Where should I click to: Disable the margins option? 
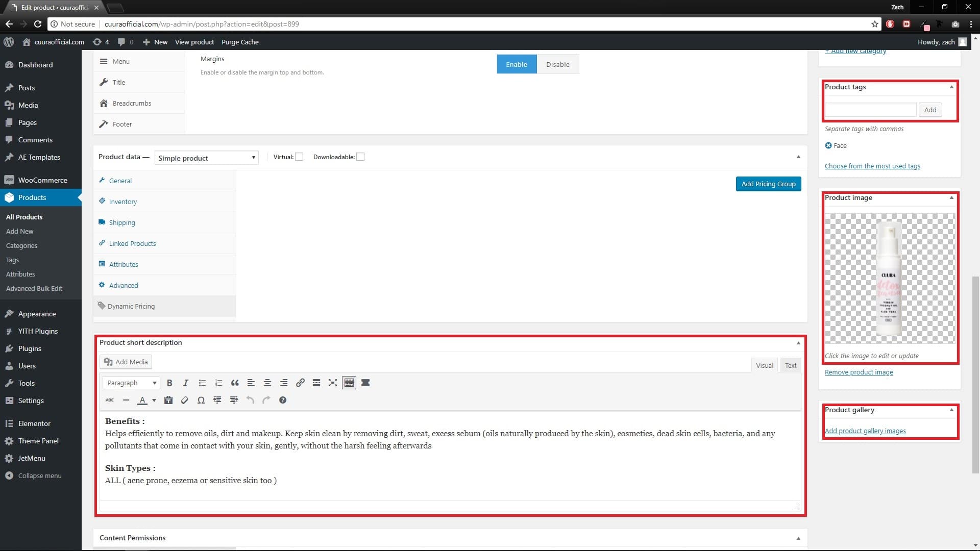point(558,64)
